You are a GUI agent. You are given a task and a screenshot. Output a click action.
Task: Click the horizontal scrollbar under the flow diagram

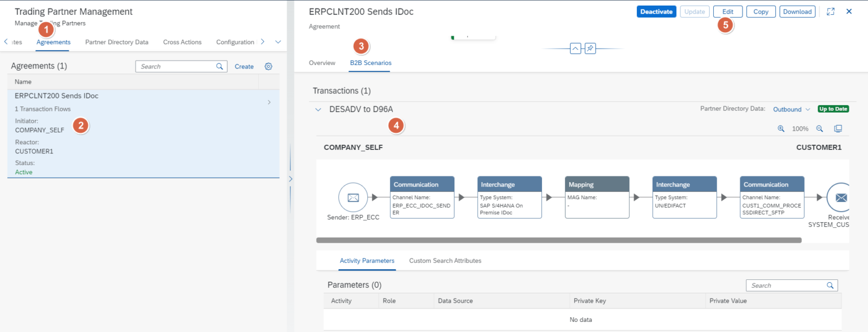click(x=559, y=240)
